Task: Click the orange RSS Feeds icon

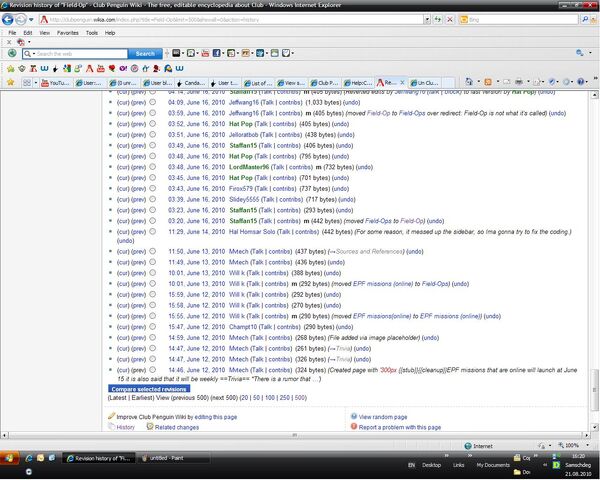Action: point(488,82)
